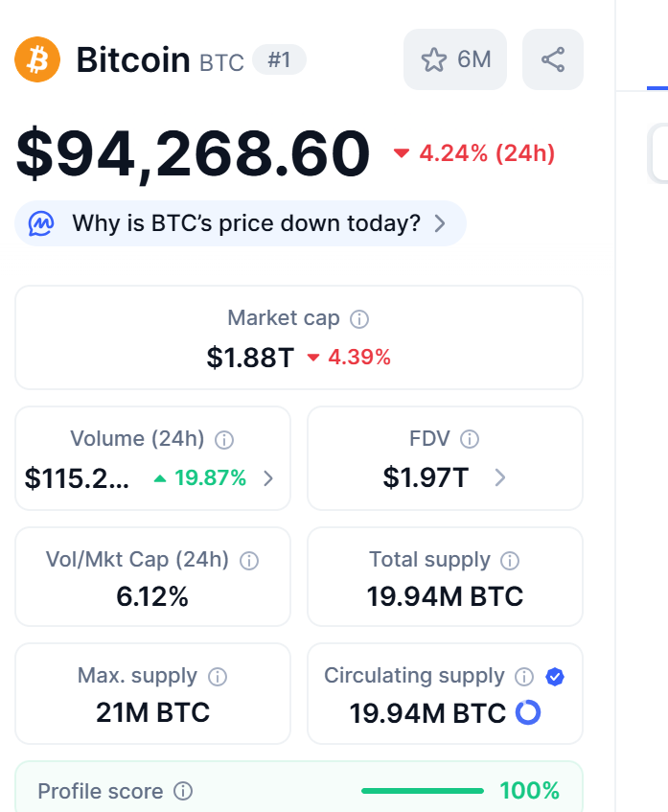Image resolution: width=668 pixels, height=812 pixels.
Task: Click the AI chat bubble icon
Action: pos(41,223)
